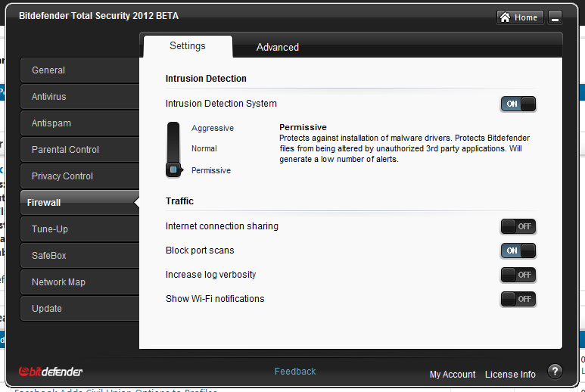The height and width of the screenshot is (392, 585).
Task: Click the Bitdefender logo
Action: [51, 372]
